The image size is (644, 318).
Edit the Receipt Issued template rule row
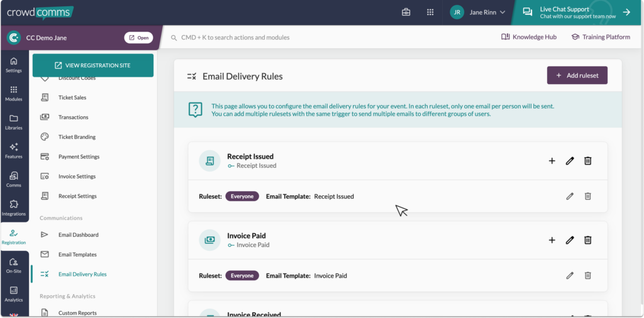click(x=570, y=196)
